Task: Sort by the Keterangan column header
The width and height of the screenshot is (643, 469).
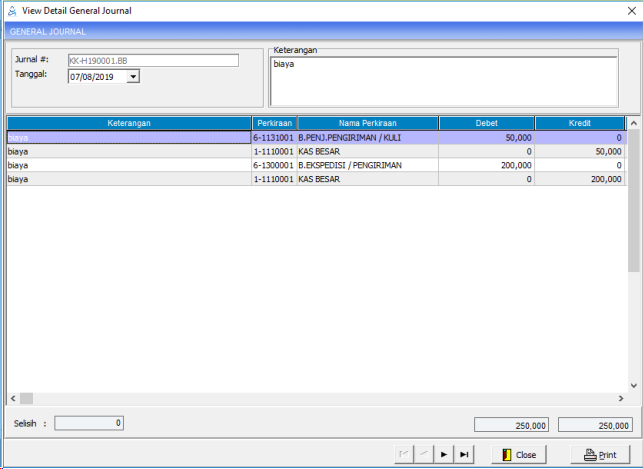Action: click(x=129, y=123)
